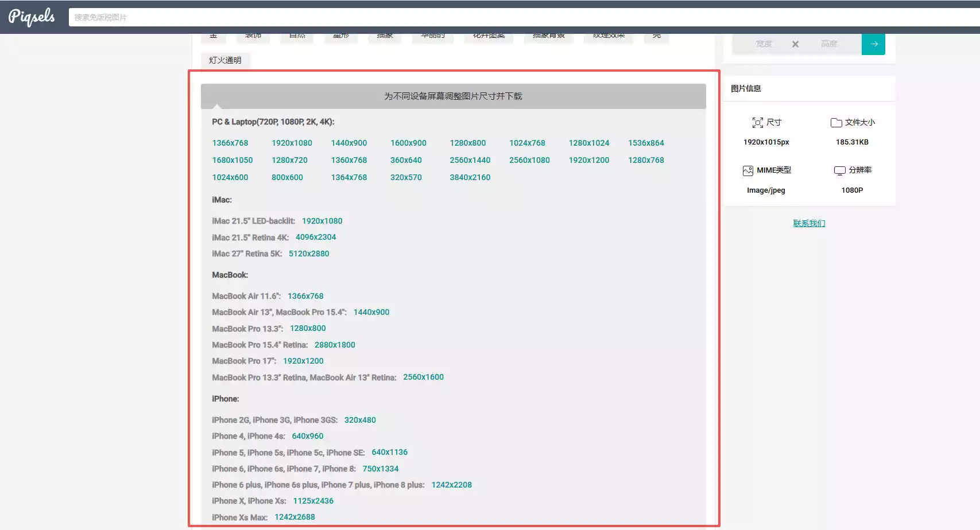Click the 文件大小 folder icon

click(x=836, y=123)
